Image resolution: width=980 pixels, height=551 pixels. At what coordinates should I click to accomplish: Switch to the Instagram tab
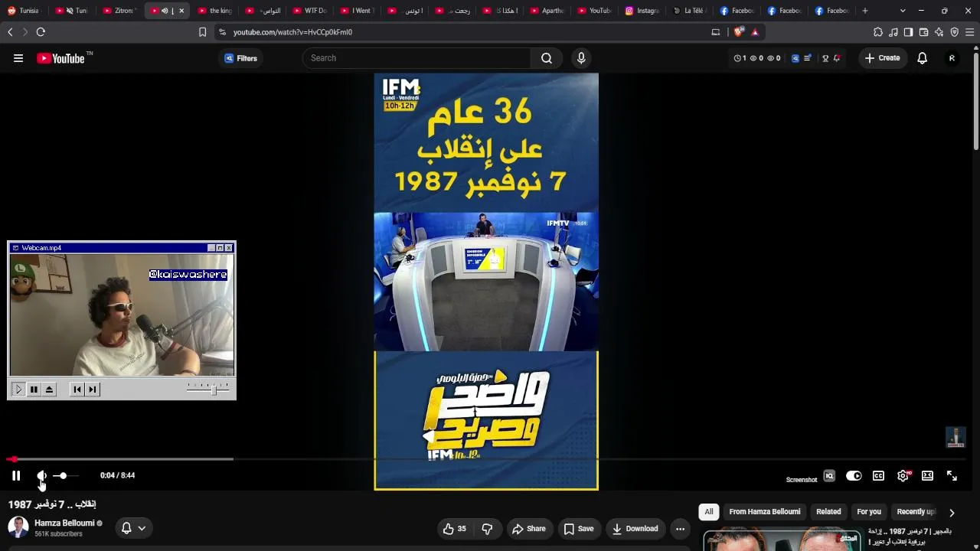tap(642, 11)
